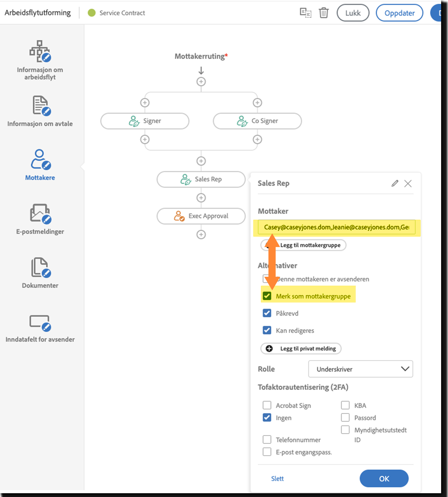
Task: Click Tofaktorautentisering (2FA) heading
Action: 303,387
